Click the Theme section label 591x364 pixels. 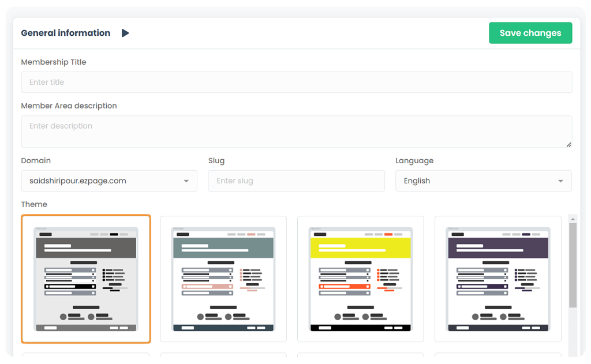click(x=34, y=205)
